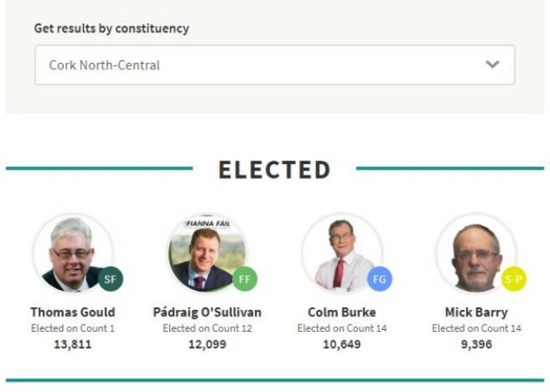Click the Colm Burke name link
This screenshot has height=392, width=550.
342,312
